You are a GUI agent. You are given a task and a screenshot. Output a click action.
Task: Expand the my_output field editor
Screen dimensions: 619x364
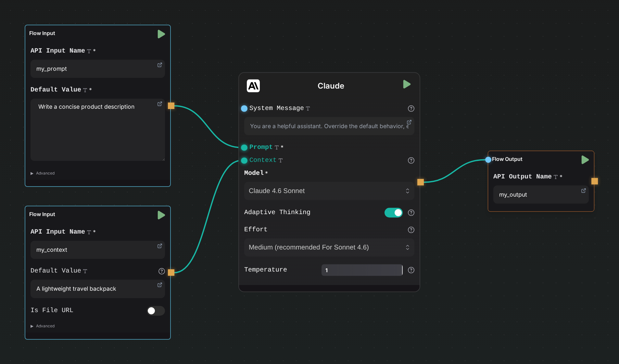pos(584,191)
